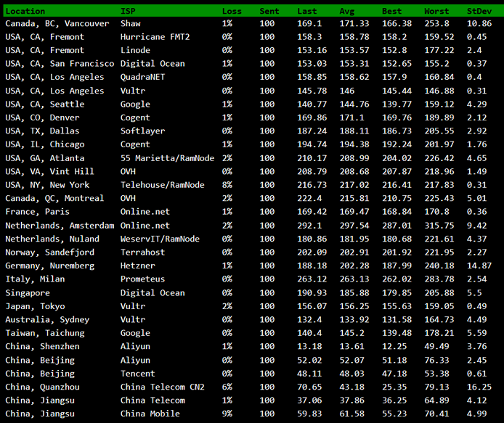Click the Avg column header
The height and width of the screenshot is (423, 504).
coord(346,11)
